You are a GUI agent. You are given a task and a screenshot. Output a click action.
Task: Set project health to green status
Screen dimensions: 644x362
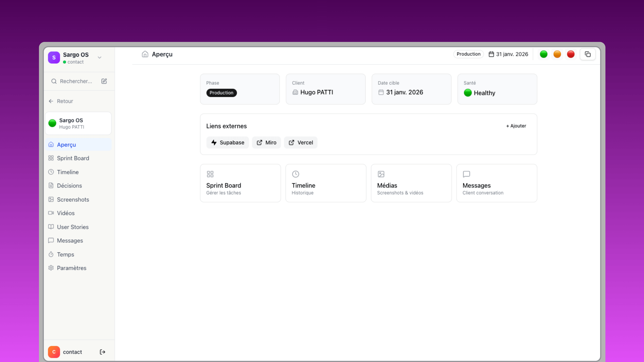click(x=544, y=54)
